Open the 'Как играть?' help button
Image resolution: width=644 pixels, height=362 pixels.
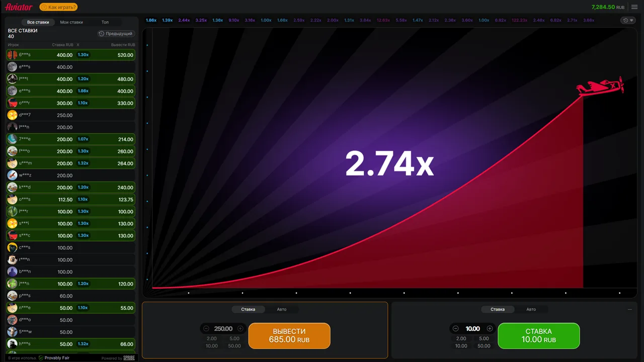[x=59, y=7]
